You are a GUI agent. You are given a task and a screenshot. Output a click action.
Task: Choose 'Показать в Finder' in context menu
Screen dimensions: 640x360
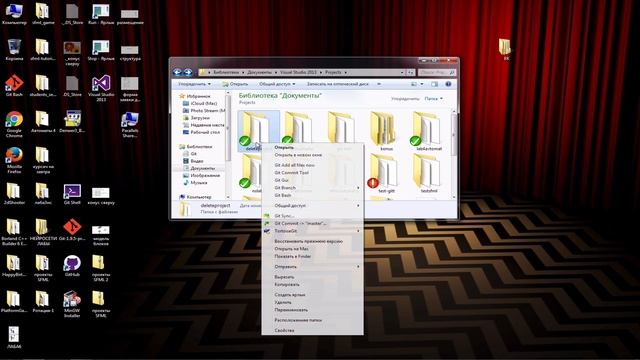312,256
